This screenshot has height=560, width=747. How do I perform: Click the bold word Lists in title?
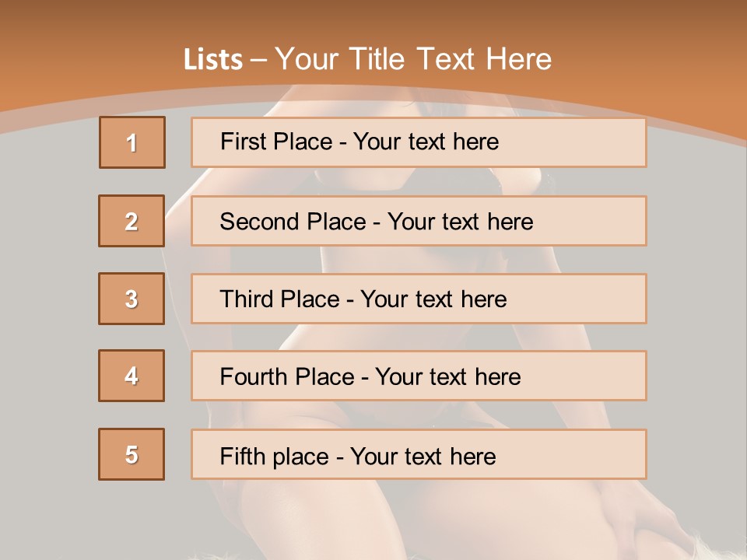(213, 60)
